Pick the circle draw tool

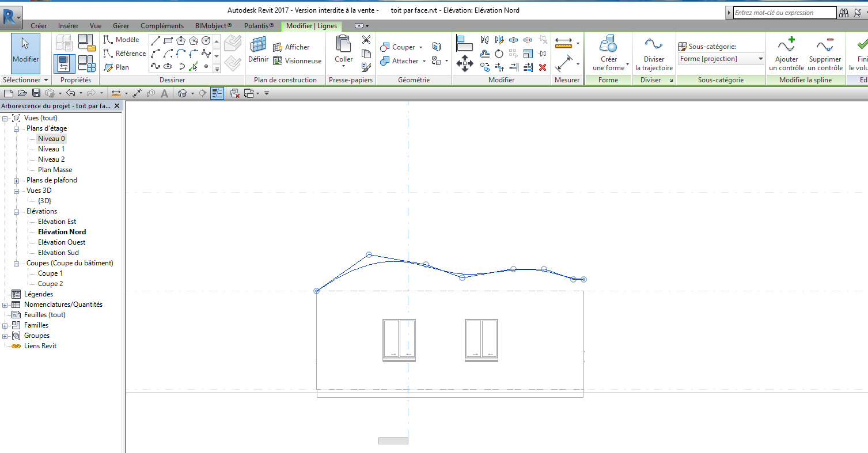pyautogui.click(x=206, y=40)
